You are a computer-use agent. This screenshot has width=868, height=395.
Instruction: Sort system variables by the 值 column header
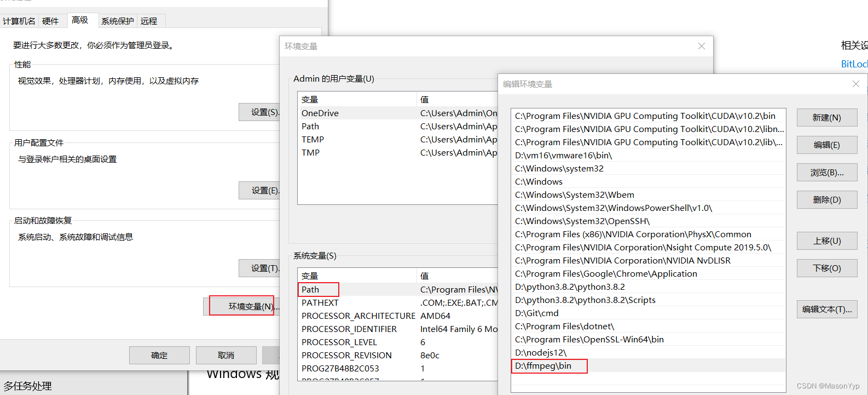pyautogui.click(x=458, y=276)
